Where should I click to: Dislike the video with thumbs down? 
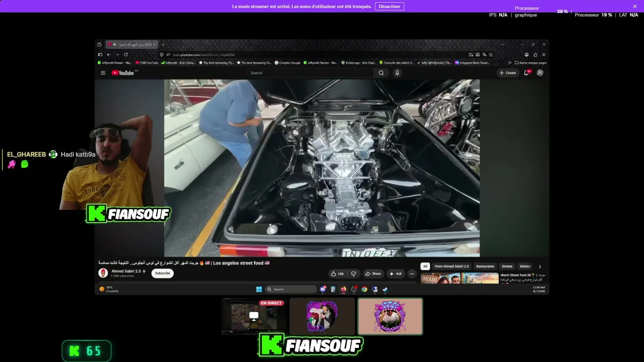pyautogui.click(x=353, y=274)
